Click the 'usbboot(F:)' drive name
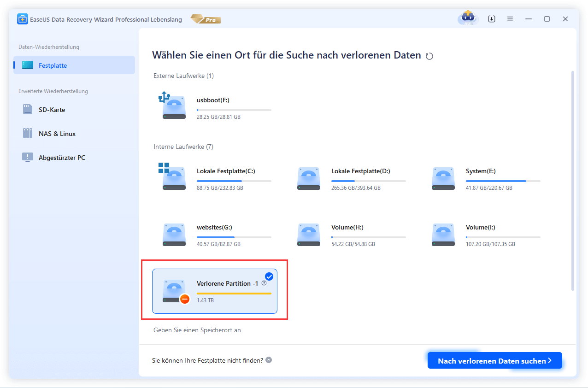This screenshot has width=588, height=388. coord(213,100)
